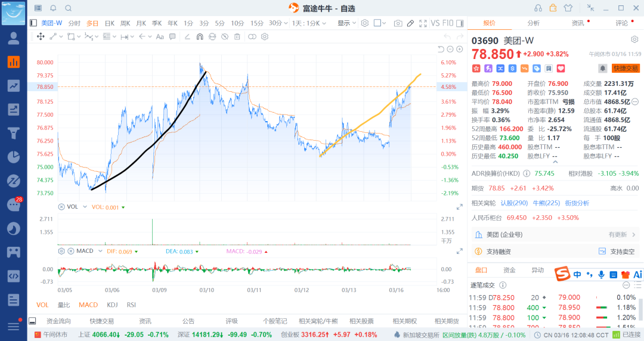Open the search magnifier in title bar
Image resolution: width=644 pixels, height=341 pixels.
pos(69,8)
